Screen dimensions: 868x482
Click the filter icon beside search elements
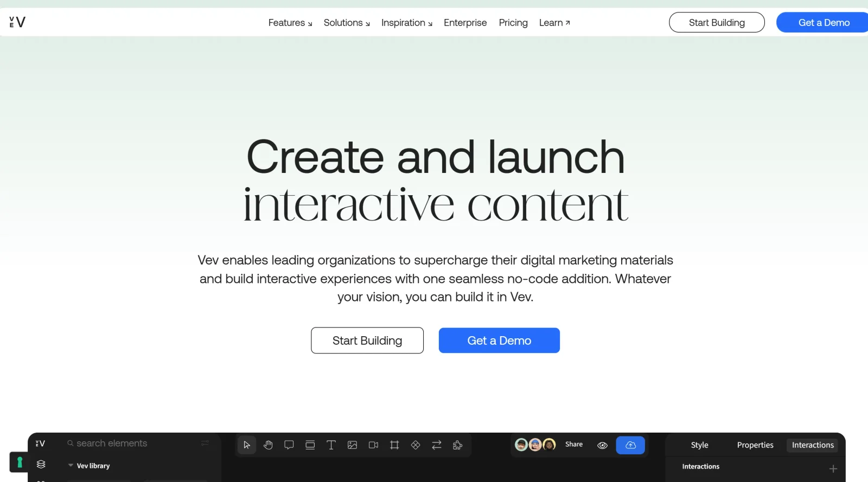[205, 444]
